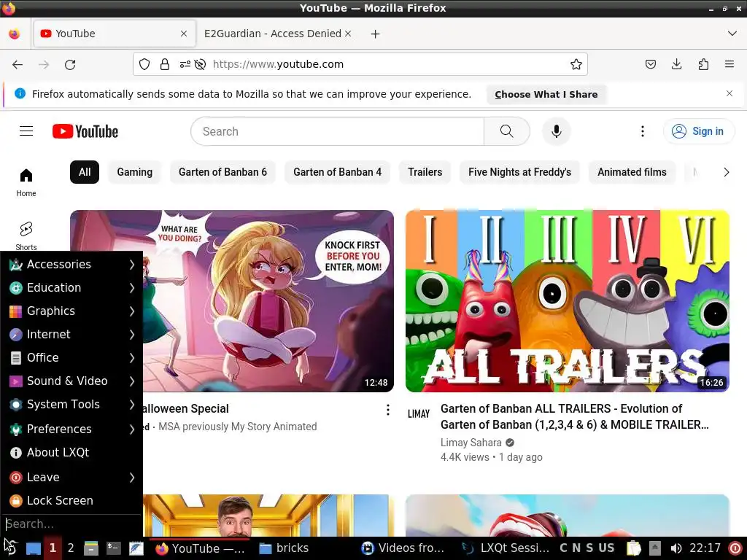The width and height of the screenshot is (747, 560).
Task: List all tabs with the dropdown arrow
Action: 732,34
